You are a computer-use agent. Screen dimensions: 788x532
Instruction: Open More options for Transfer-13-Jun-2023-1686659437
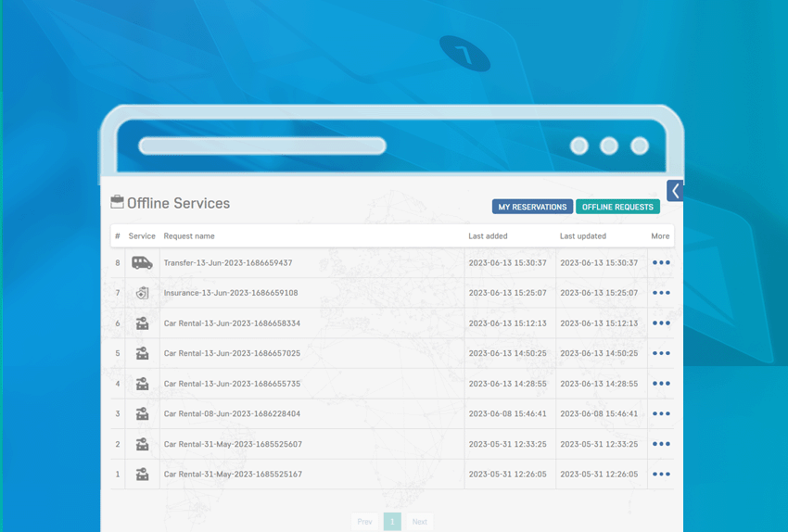click(661, 262)
